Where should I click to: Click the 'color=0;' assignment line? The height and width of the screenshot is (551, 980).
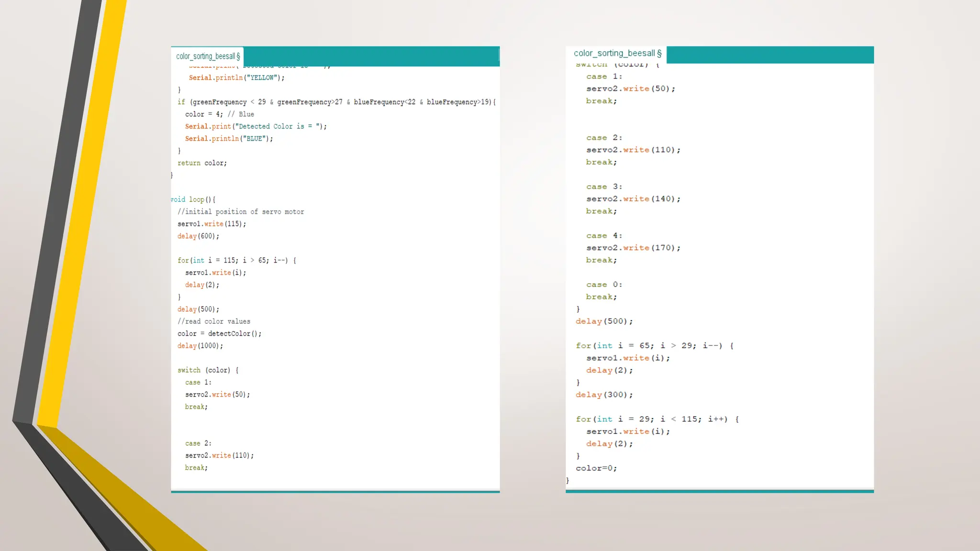(x=596, y=468)
